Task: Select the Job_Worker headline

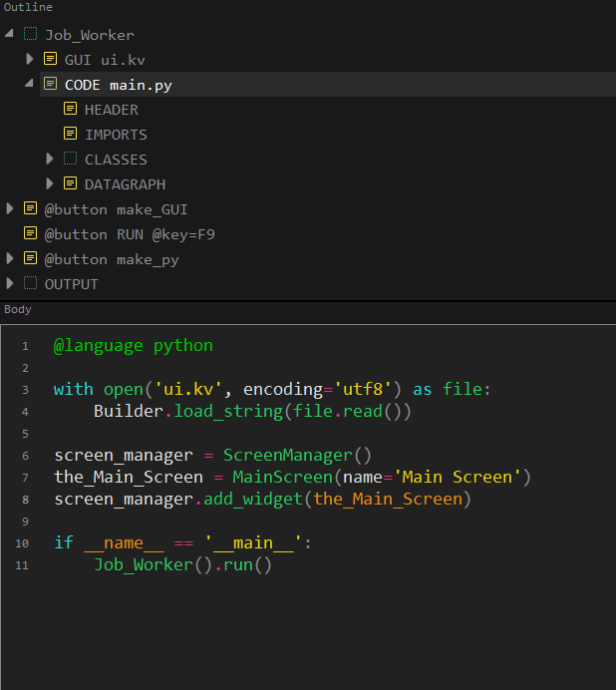Action: tap(90, 35)
